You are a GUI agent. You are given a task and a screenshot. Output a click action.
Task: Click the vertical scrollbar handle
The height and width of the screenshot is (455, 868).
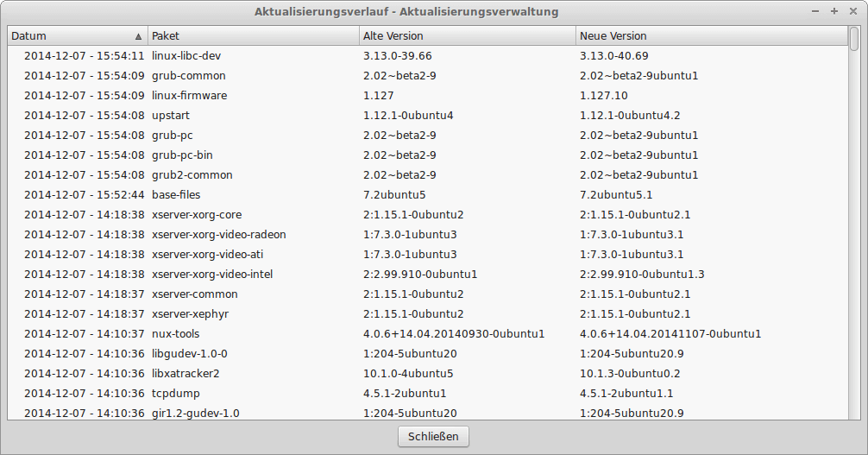(854, 40)
